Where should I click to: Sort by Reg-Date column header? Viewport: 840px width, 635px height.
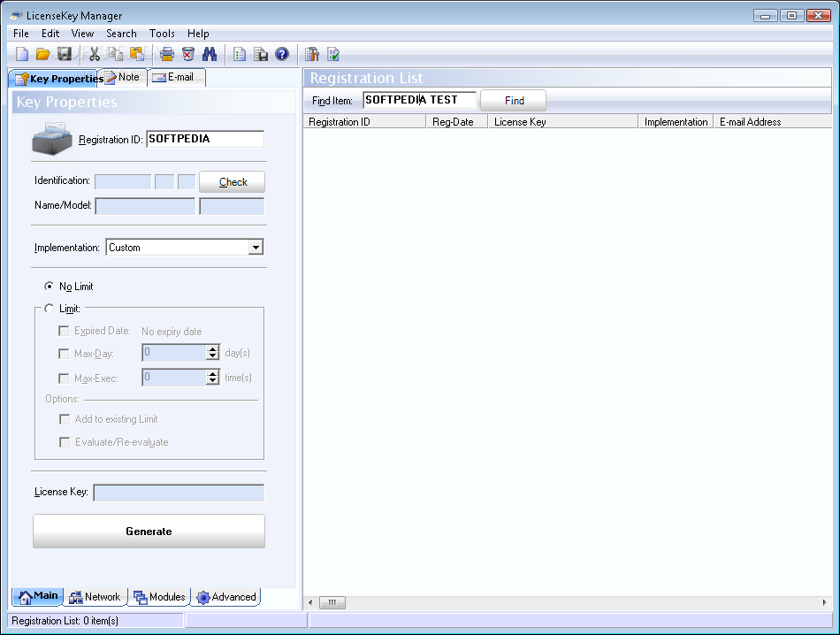[456, 122]
